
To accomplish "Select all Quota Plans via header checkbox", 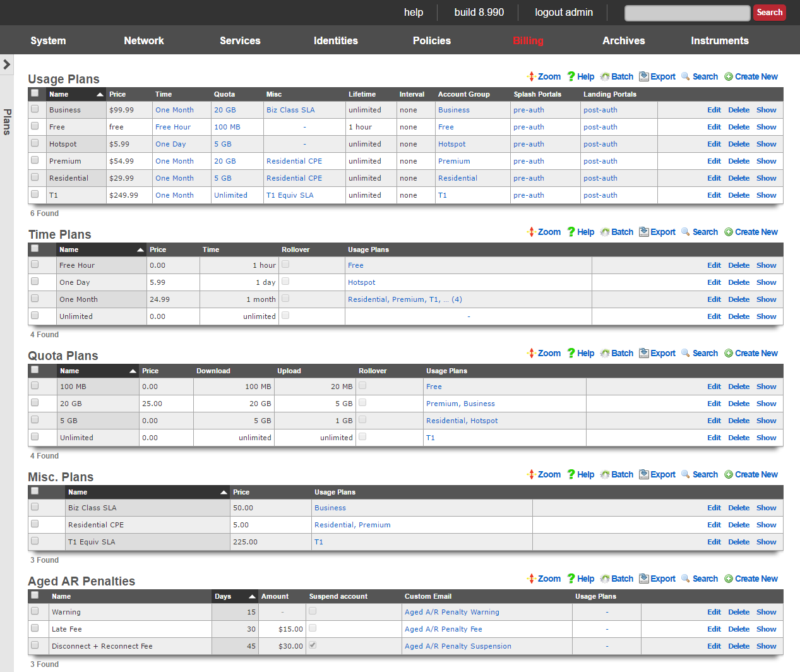I will pos(35,369).
